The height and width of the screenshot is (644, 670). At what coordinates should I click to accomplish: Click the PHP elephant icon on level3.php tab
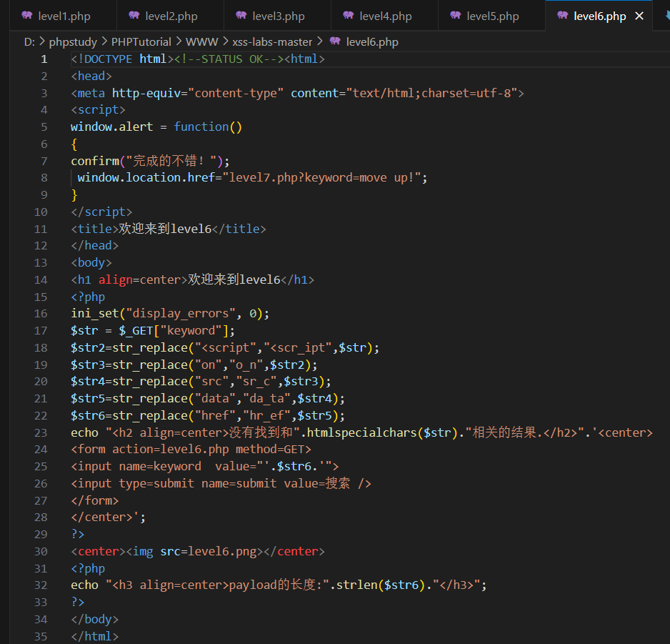click(x=241, y=16)
